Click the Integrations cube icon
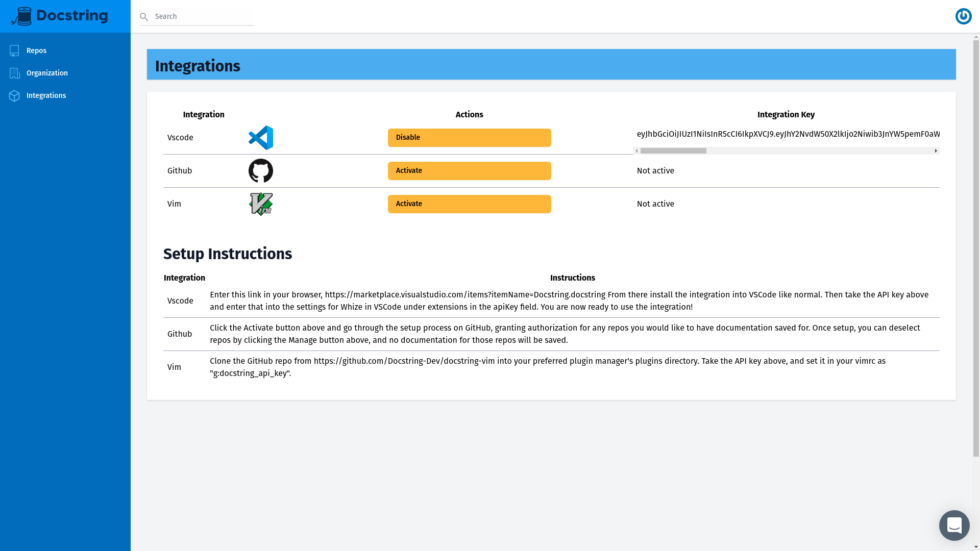The width and height of the screenshot is (980, 551). [x=14, y=95]
